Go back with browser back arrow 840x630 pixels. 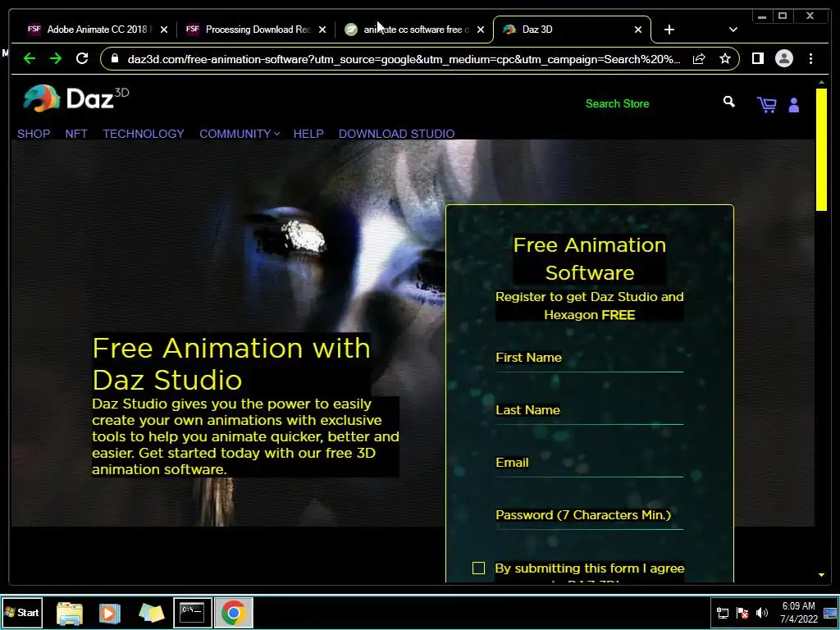pyautogui.click(x=30, y=58)
